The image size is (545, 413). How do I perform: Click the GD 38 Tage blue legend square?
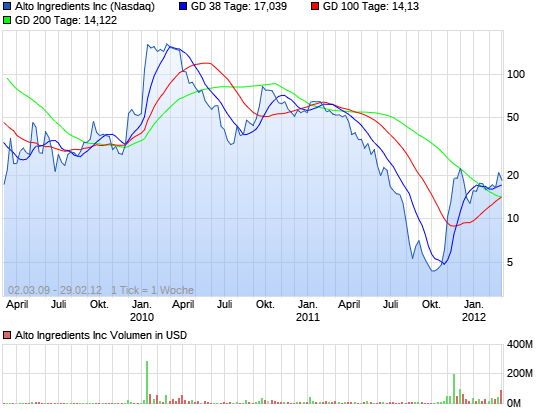point(183,6)
